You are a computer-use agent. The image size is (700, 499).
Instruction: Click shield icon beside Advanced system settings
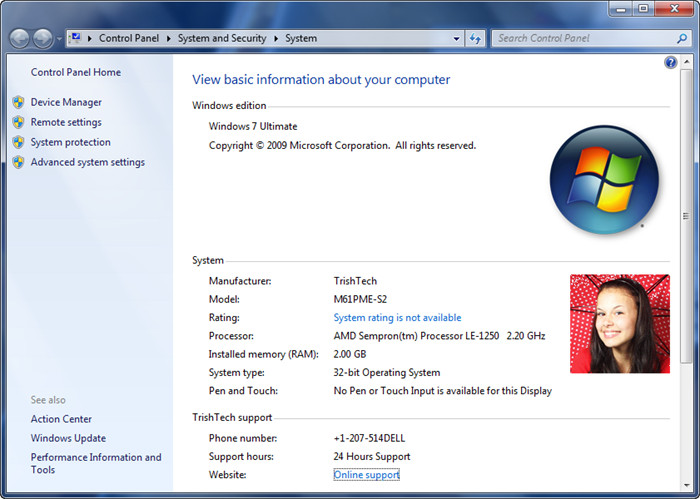coord(18,162)
